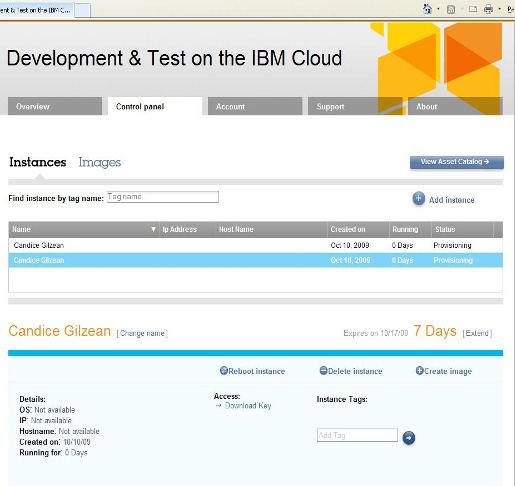
Task: Click Oct 10, 2009 in the highlighted row
Action: click(350, 260)
